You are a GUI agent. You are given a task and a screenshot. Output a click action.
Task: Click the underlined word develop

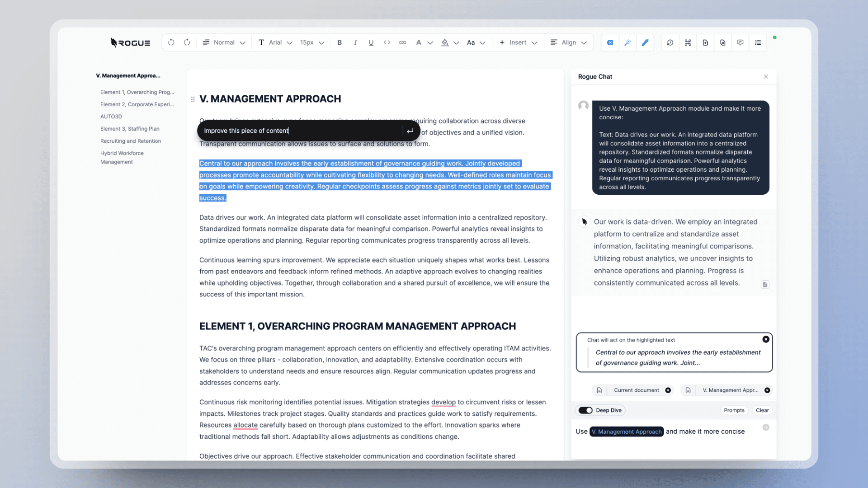click(x=443, y=402)
